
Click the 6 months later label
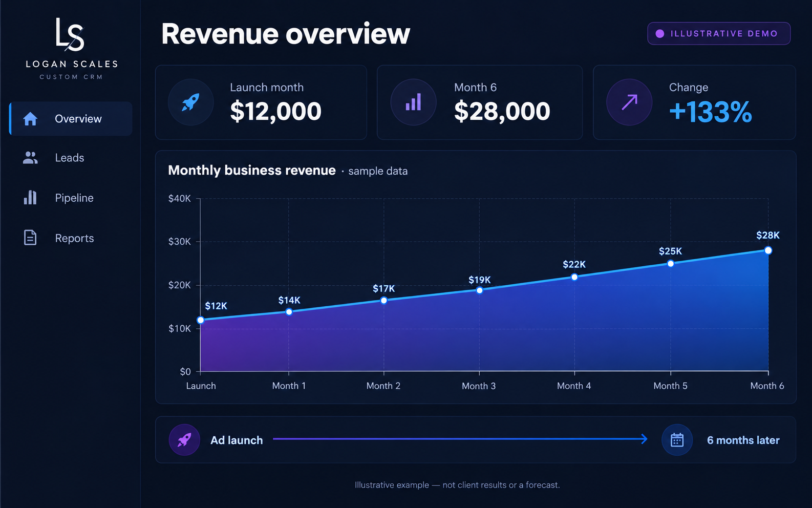point(743,440)
